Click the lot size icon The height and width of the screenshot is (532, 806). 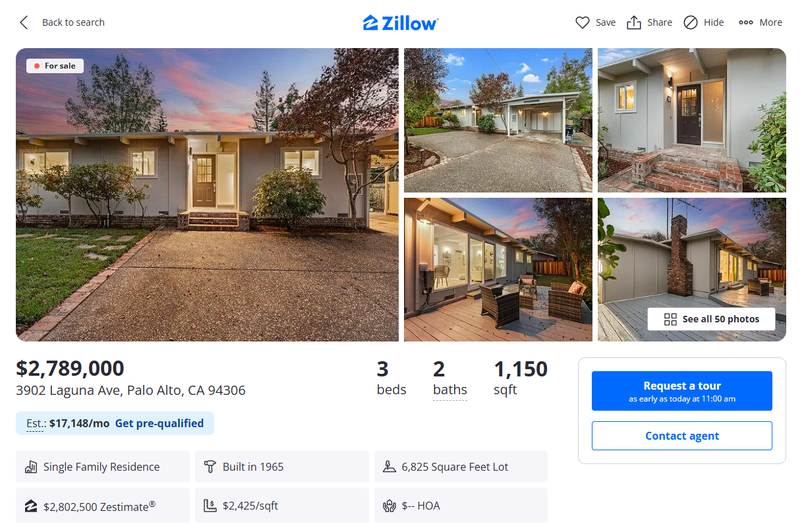(x=389, y=467)
